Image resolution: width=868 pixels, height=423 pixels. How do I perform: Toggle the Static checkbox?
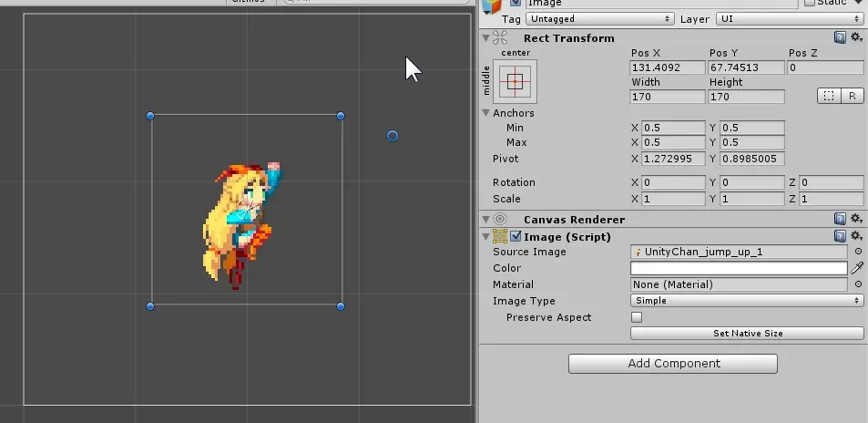810,3
